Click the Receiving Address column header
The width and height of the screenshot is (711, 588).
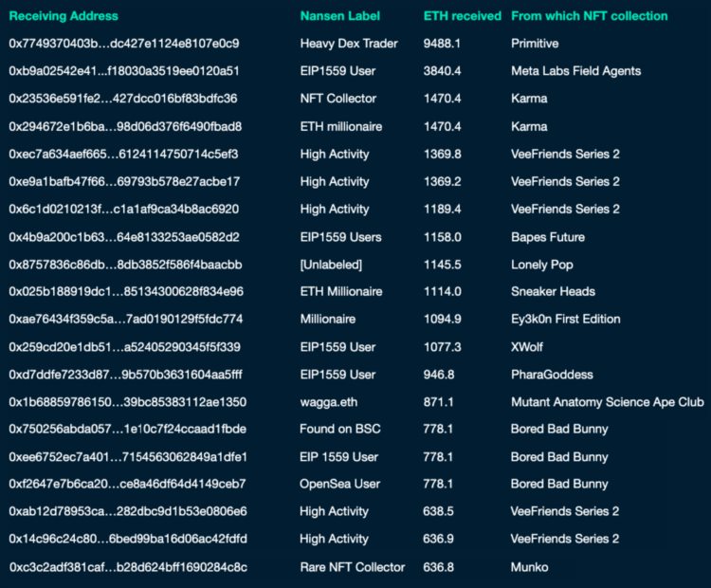[x=64, y=16]
